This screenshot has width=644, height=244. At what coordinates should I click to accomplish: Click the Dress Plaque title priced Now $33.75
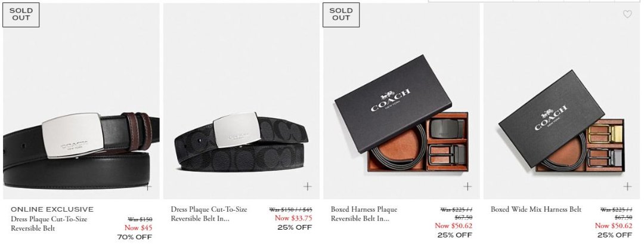point(209,214)
